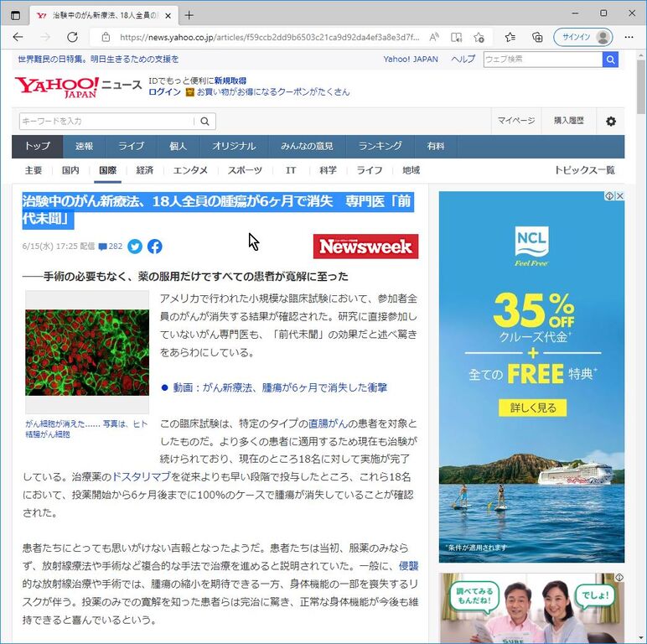
Task: Focus the keyword input field
Action: [106, 122]
